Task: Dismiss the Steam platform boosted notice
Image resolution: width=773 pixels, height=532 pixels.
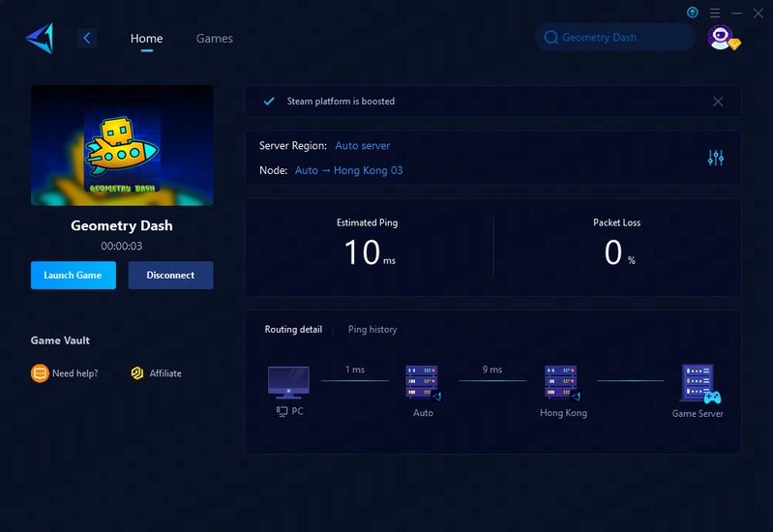Action: (x=718, y=102)
